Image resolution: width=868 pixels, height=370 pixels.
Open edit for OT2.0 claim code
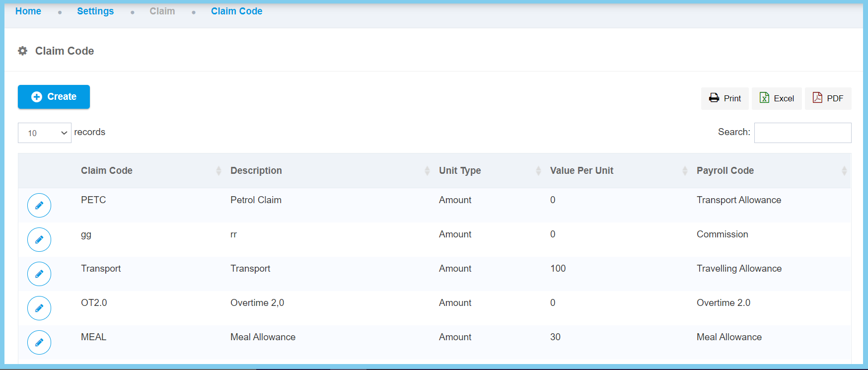point(39,308)
